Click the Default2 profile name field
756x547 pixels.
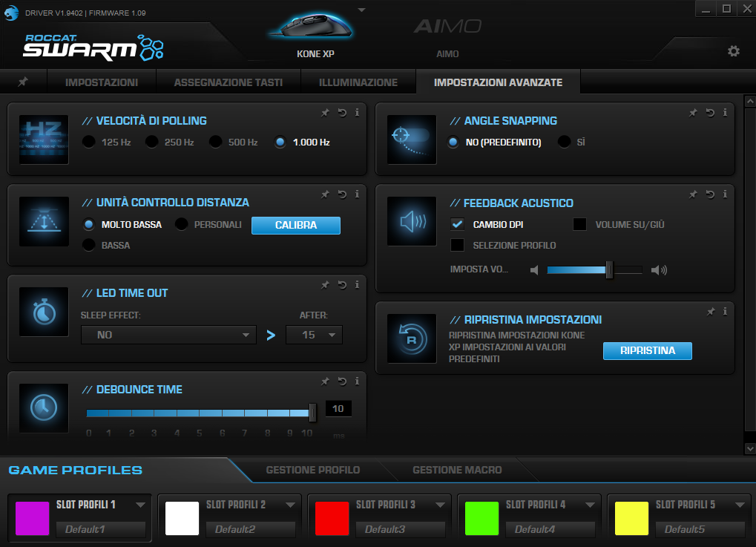pyautogui.click(x=251, y=529)
